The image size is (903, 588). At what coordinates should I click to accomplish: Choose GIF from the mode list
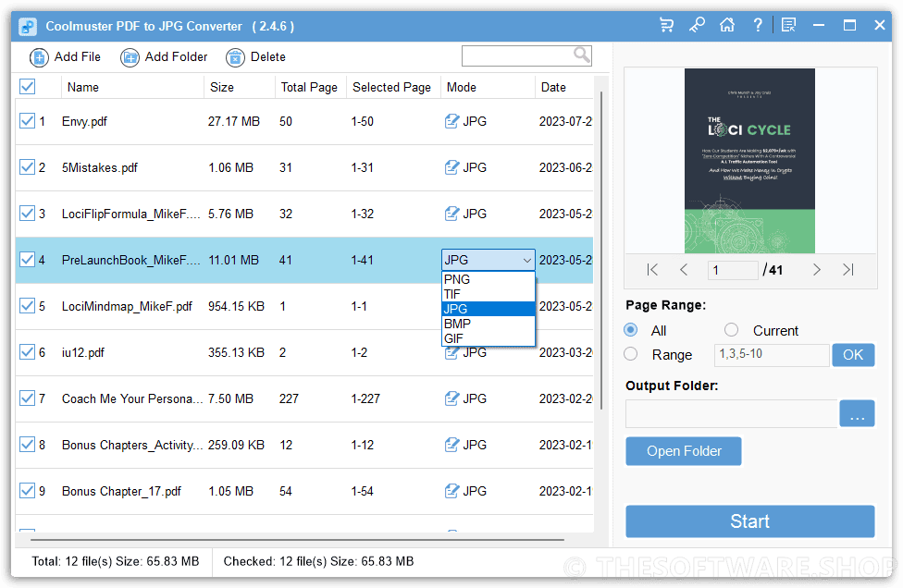(x=488, y=338)
